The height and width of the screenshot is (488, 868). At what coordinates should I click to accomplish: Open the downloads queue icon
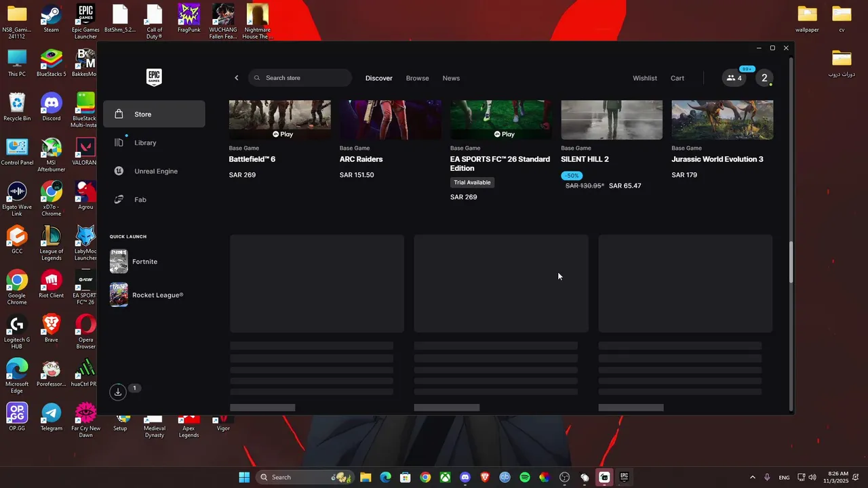point(118,392)
